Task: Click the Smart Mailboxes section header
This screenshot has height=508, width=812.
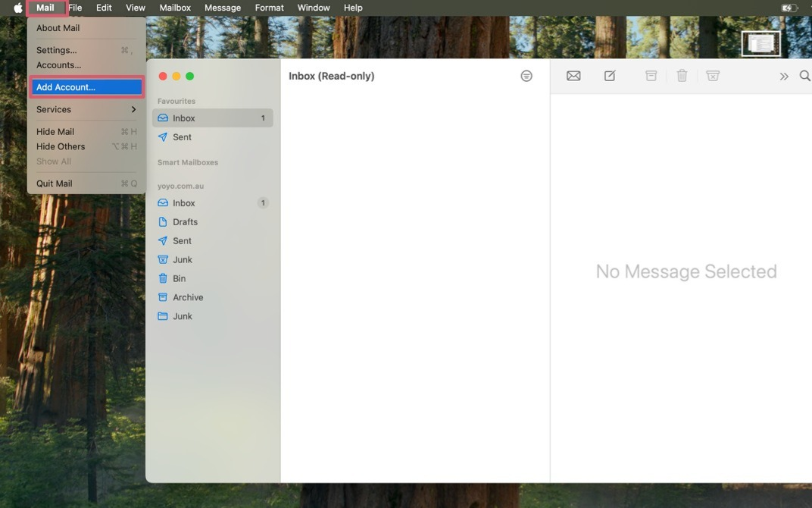Action: click(187, 162)
